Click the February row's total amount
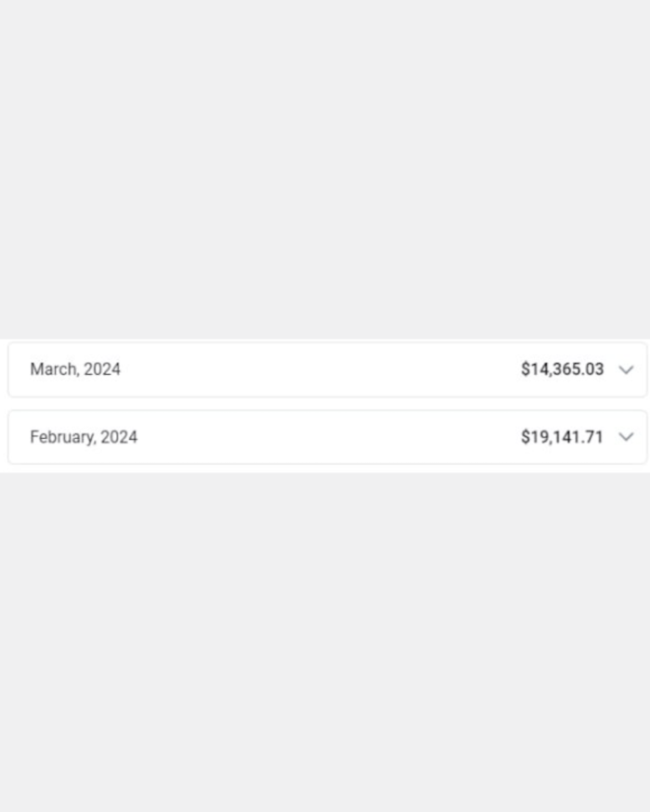The height and width of the screenshot is (812, 650). tap(562, 437)
